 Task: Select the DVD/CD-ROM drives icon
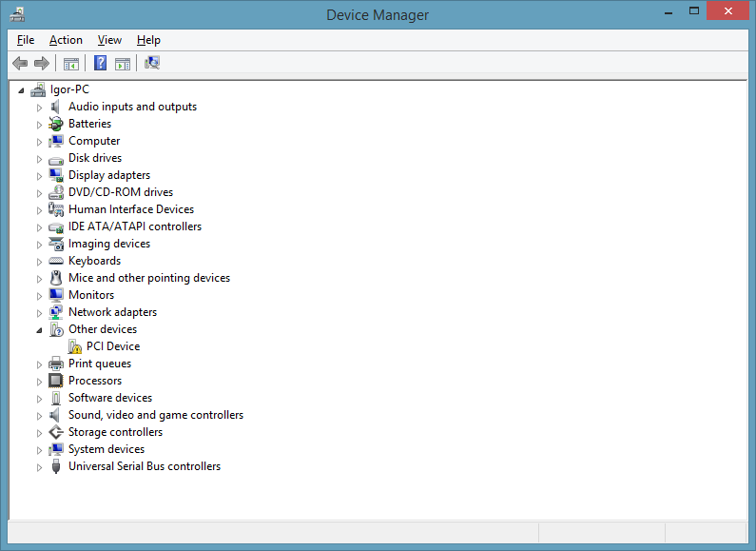coord(56,192)
